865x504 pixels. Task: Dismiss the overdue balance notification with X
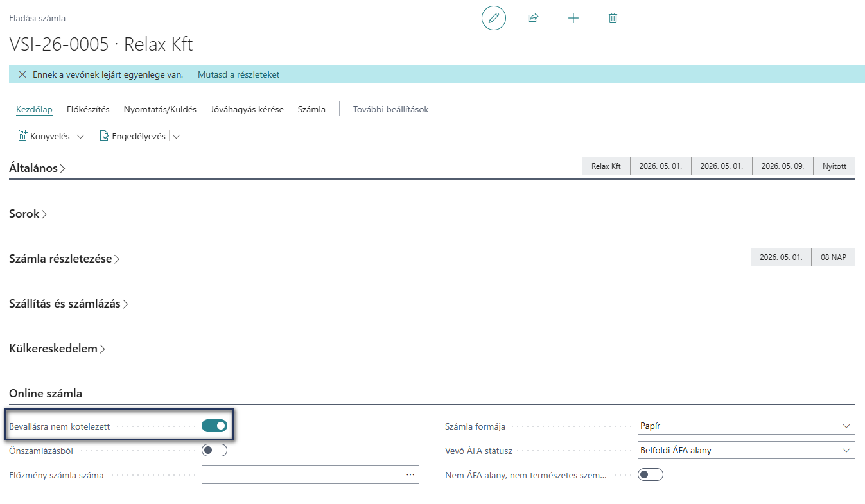tap(22, 74)
